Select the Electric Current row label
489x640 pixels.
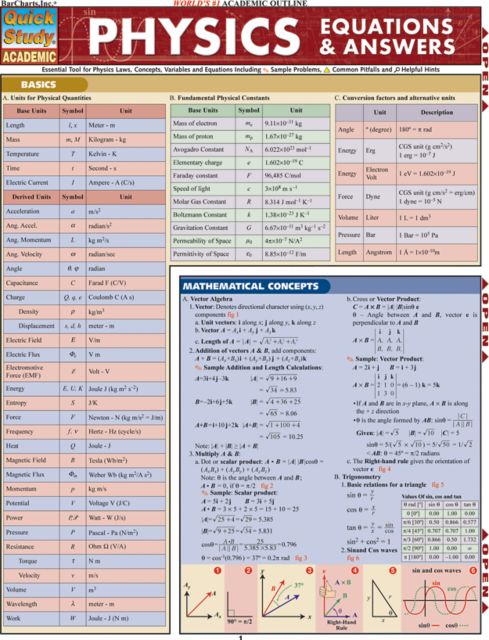[27, 182]
